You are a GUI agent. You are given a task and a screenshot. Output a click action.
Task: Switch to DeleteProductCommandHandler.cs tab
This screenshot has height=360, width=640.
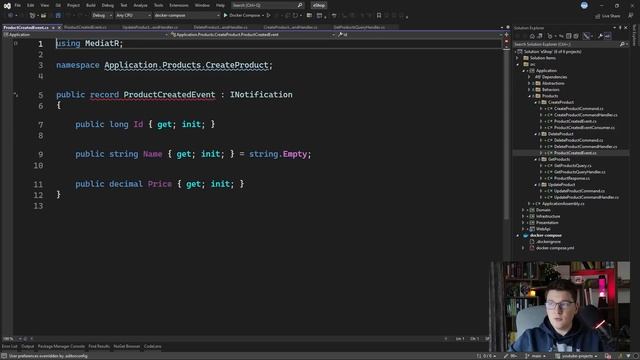click(220, 27)
